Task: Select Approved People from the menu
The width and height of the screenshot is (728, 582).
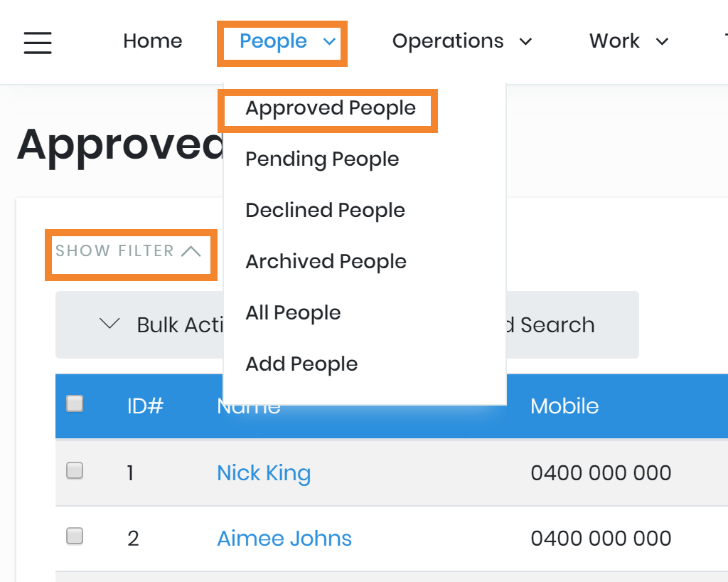Action: pos(331,108)
